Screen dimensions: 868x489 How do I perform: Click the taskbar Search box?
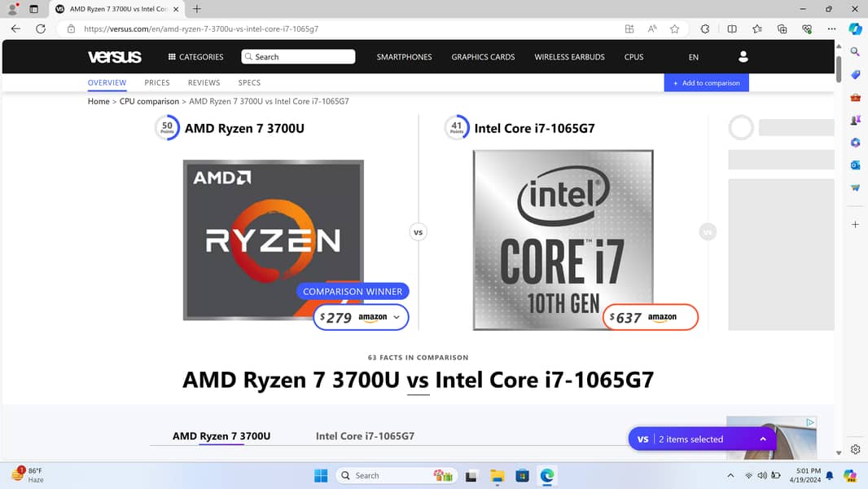[397, 475]
